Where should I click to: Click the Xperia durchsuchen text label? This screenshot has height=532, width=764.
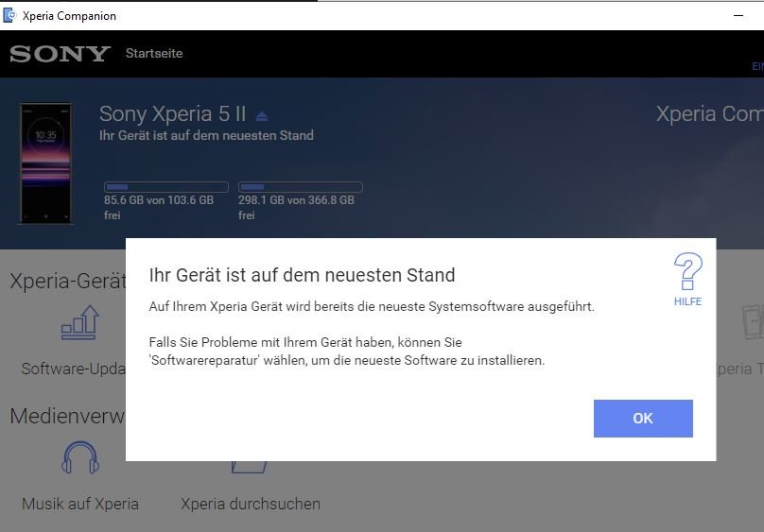point(251,504)
